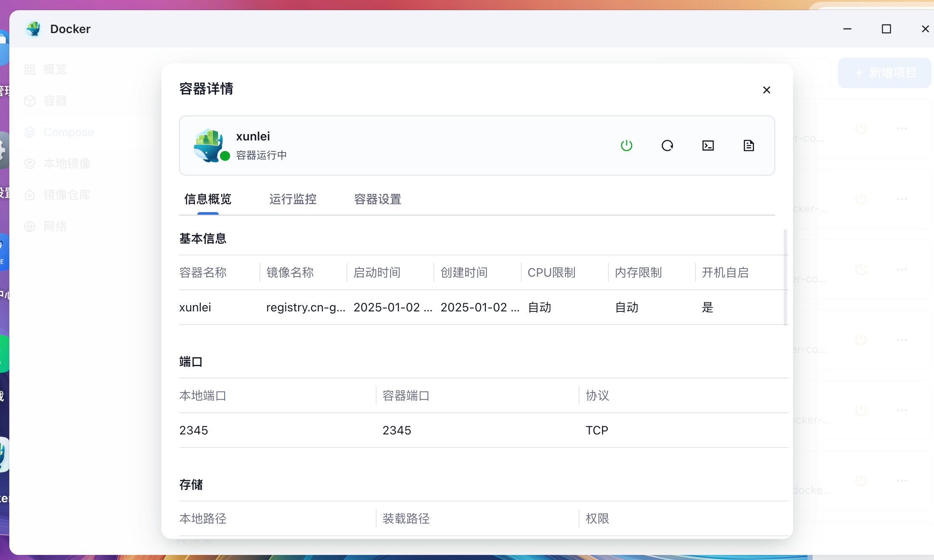The height and width of the screenshot is (560, 934).
Task: Open 网络 in the Docker sidebar
Action: point(55,226)
